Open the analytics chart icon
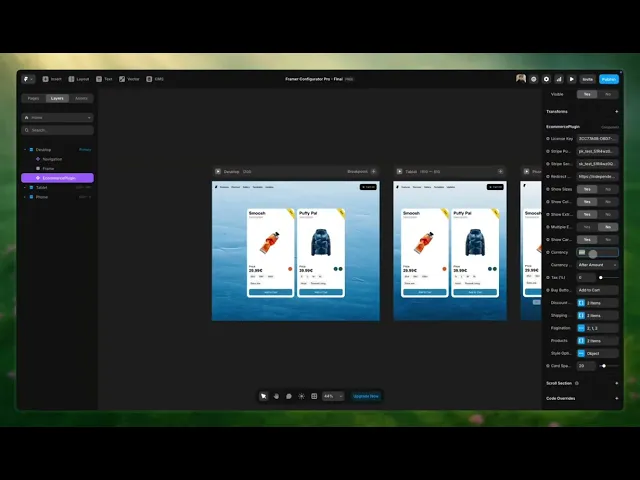 point(559,79)
